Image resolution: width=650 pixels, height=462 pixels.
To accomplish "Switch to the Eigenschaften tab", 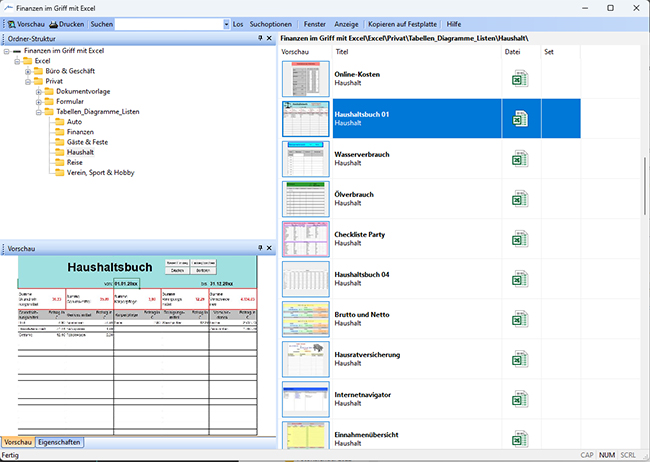I will (x=60, y=441).
